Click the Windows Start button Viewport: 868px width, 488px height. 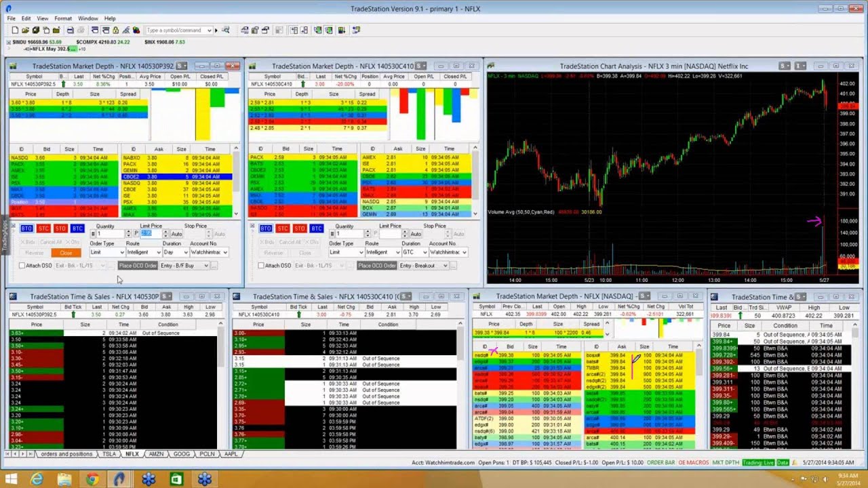point(11,479)
